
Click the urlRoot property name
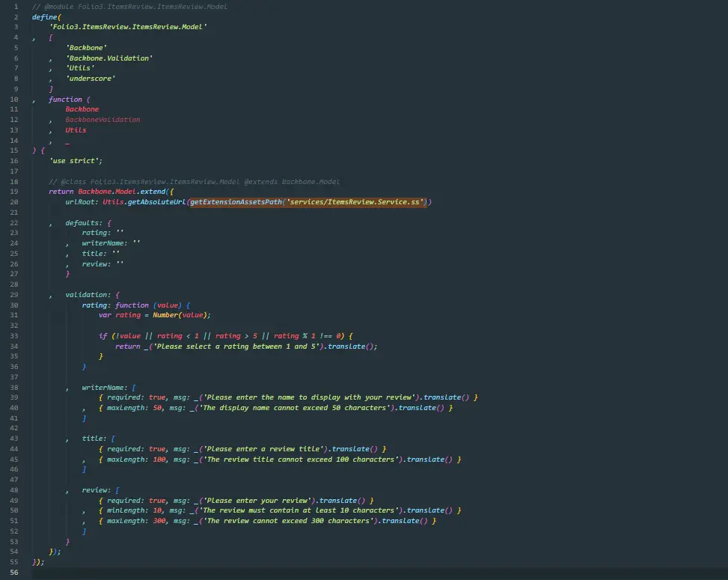tap(80, 202)
